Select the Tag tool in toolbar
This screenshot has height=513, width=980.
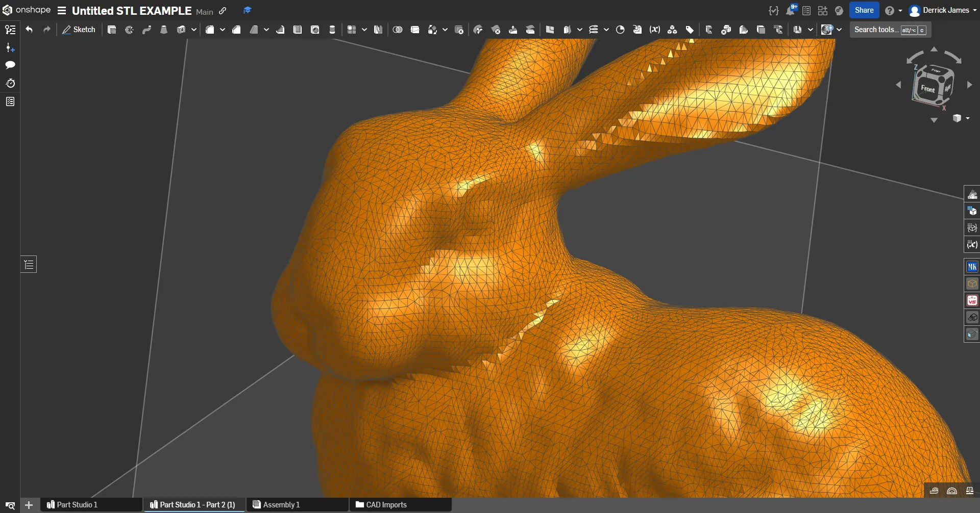coord(690,30)
